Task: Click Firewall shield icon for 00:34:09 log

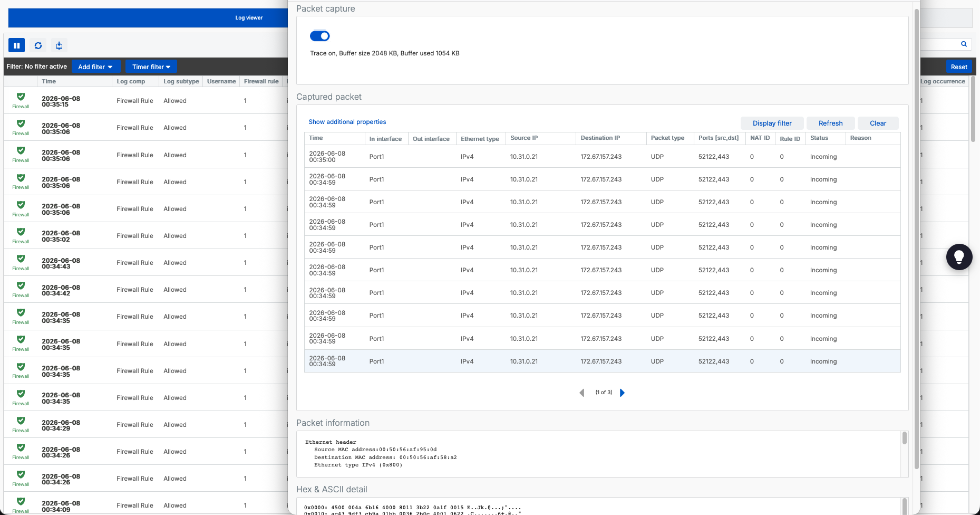Action: point(21,501)
